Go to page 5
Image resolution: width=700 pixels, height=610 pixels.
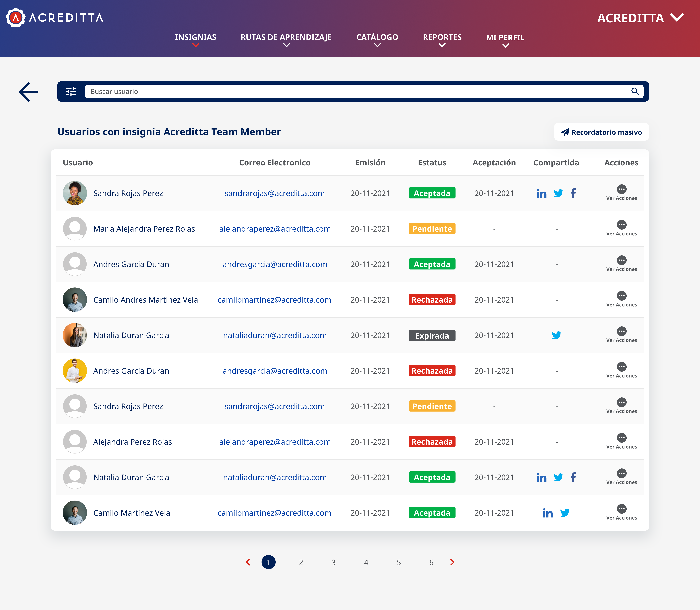(399, 563)
